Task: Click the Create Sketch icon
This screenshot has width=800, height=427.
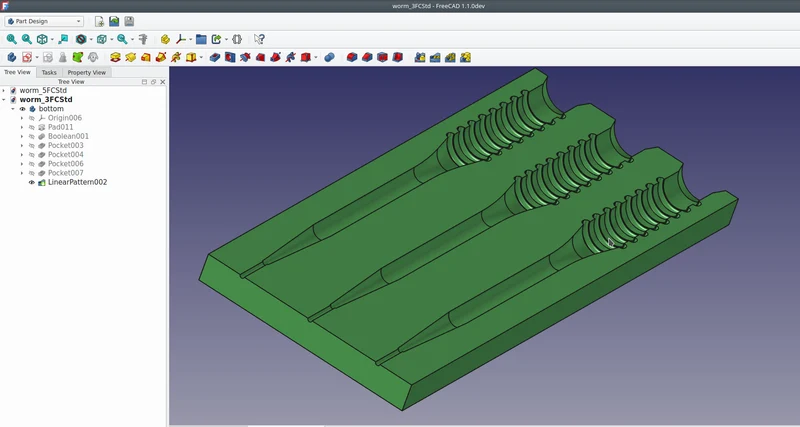Action: pyautogui.click(x=27, y=57)
